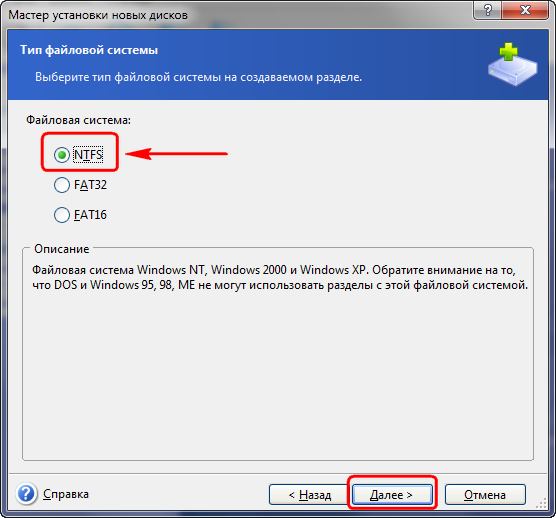This screenshot has width=556, height=518.
Task: Select the FAT16 radio button
Action: click(x=62, y=215)
